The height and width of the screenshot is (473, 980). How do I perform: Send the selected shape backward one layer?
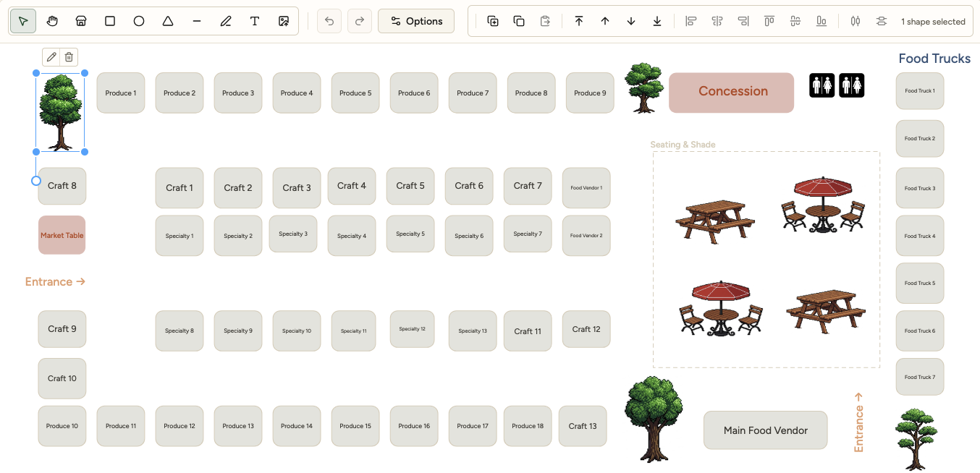tap(631, 21)
